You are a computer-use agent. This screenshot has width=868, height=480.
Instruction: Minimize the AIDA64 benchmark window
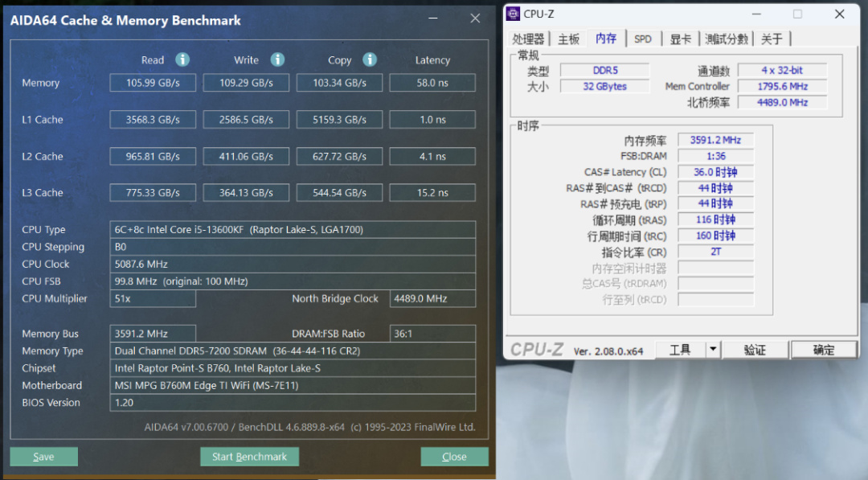click(433, 18)
